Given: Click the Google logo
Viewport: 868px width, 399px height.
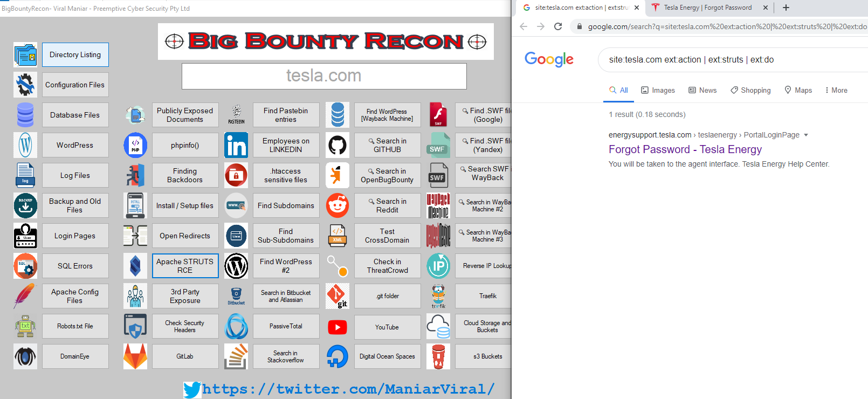Looking at the screenshot, I should pyautogui.click(x=549, y=59).
